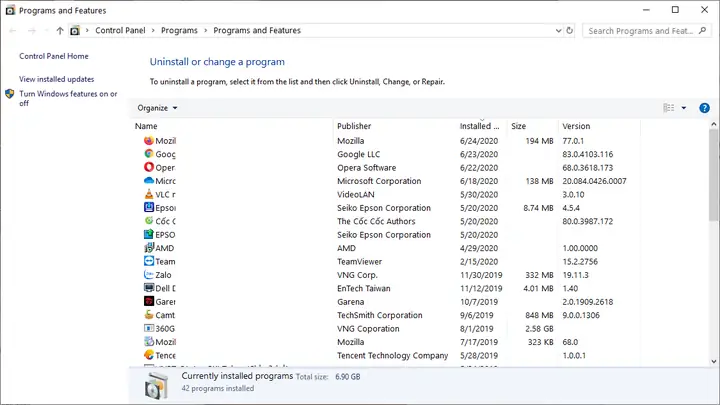
Task: Click the Programs and Features title bar icon
Action: click(10, 10)
